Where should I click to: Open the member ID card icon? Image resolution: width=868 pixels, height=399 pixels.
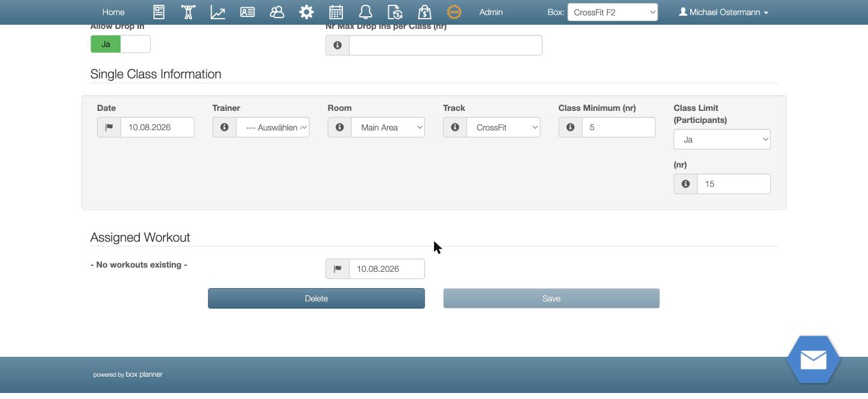(x=247, y=12)
